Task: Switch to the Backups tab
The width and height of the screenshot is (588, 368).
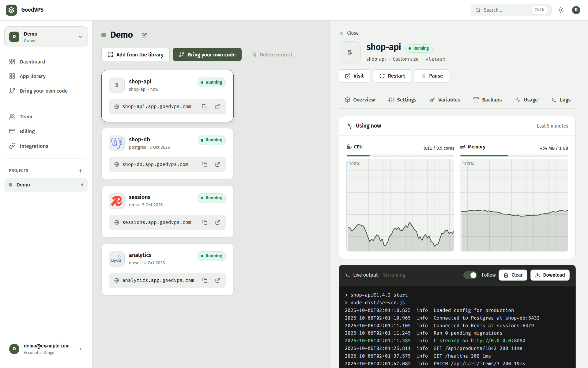Action: point(488,100)
